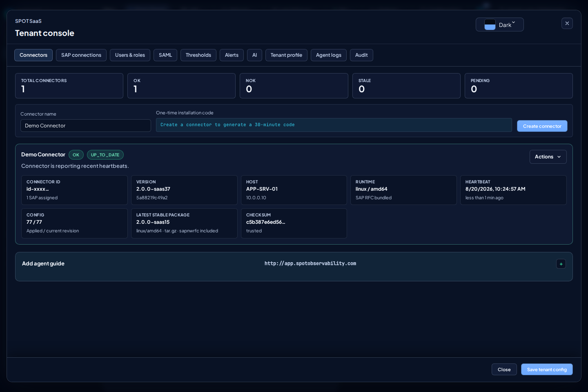Open the Actions dropdown for Demo Connector
Viewport: 588px width, 392px height.
click(548, 157)
